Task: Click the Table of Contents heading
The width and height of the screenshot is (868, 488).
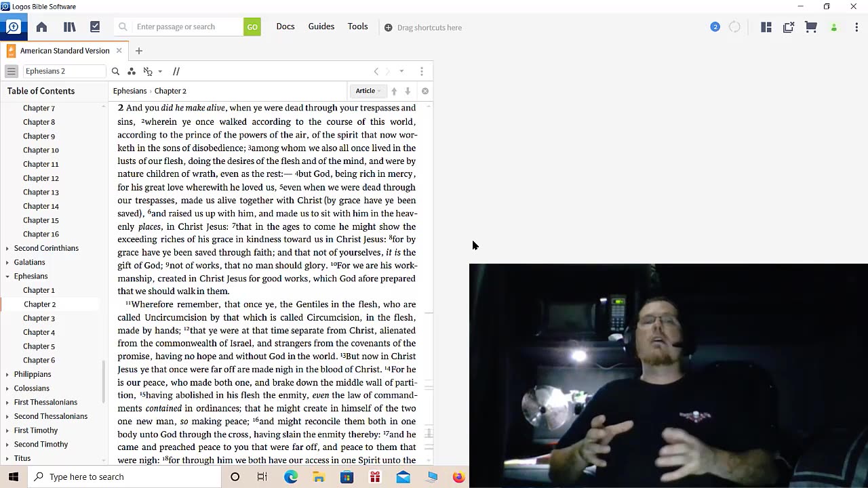Action: point(41,91)
